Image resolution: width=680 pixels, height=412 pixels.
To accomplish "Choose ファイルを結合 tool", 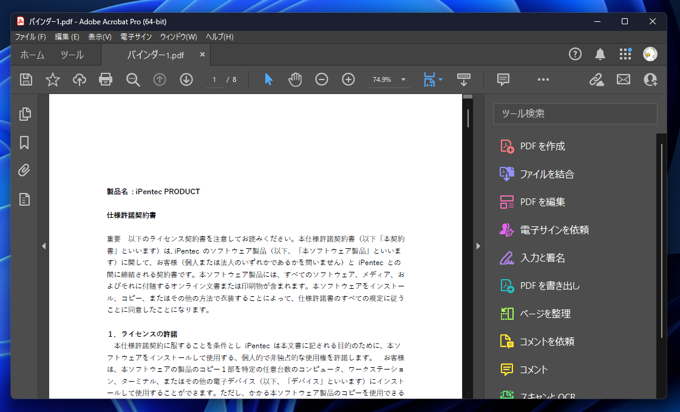I will [538, 174].
